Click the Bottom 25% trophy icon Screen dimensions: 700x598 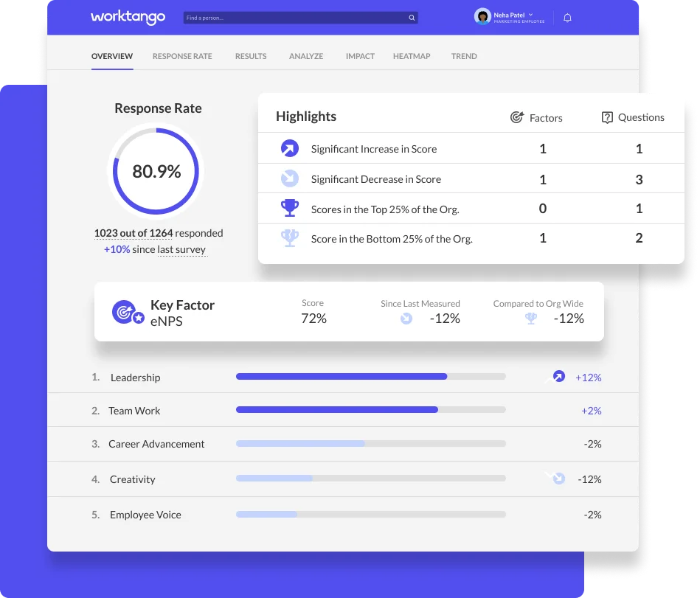point(289,237)
